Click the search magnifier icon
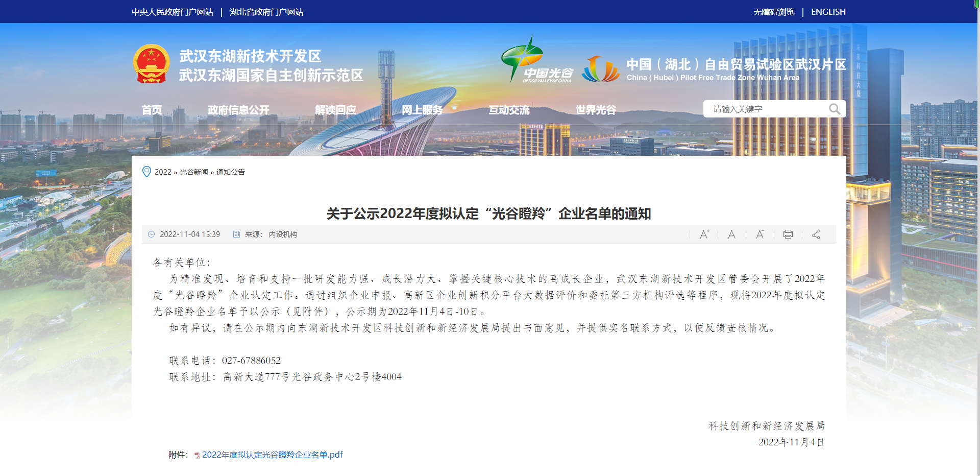This screenshot has height=476, width=980. point(835,109)
